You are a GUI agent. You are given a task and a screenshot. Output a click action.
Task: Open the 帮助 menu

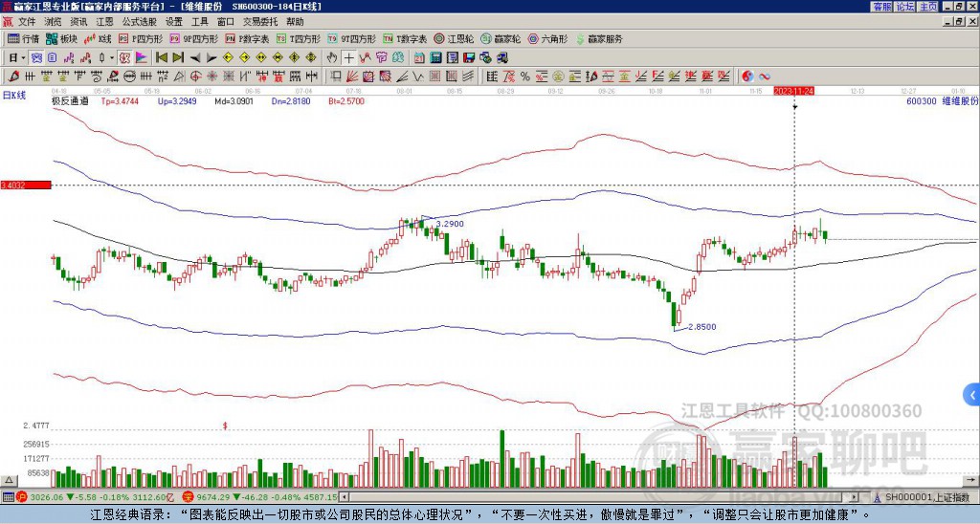tap(295, 22)
